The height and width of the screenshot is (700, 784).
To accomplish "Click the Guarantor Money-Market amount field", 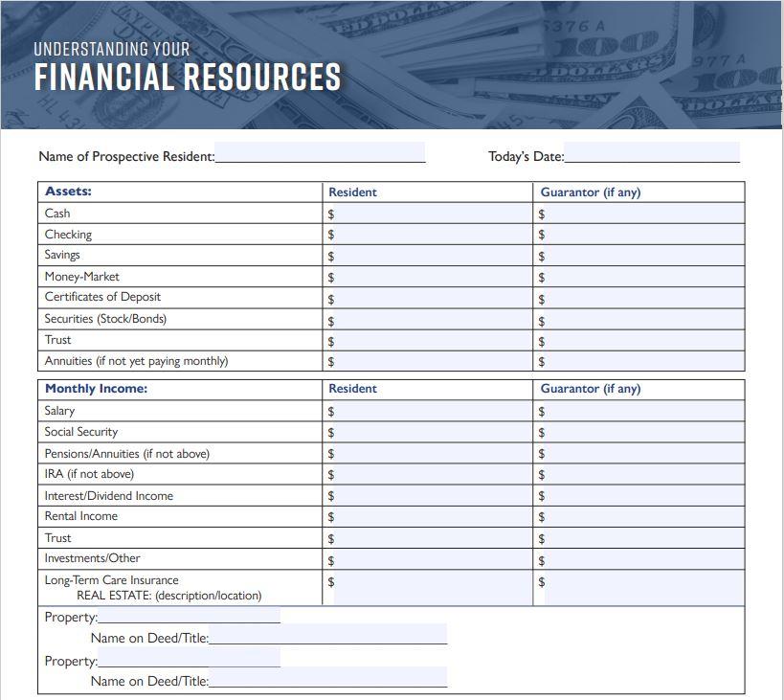I will point(644,277).
